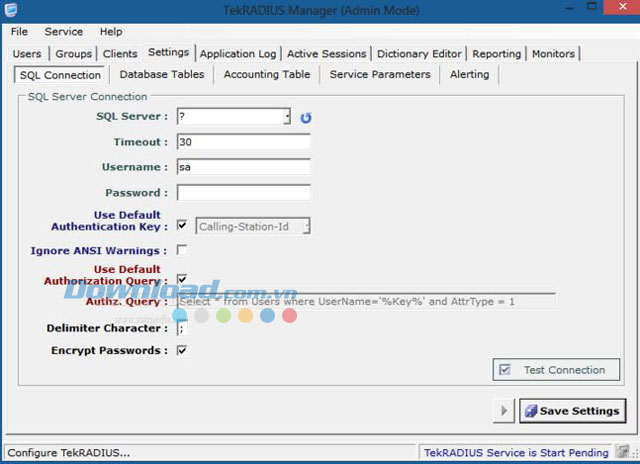This screenshot has width=640, height=464.
Task: Click into the Username field
Action: (x=244, y=167)
